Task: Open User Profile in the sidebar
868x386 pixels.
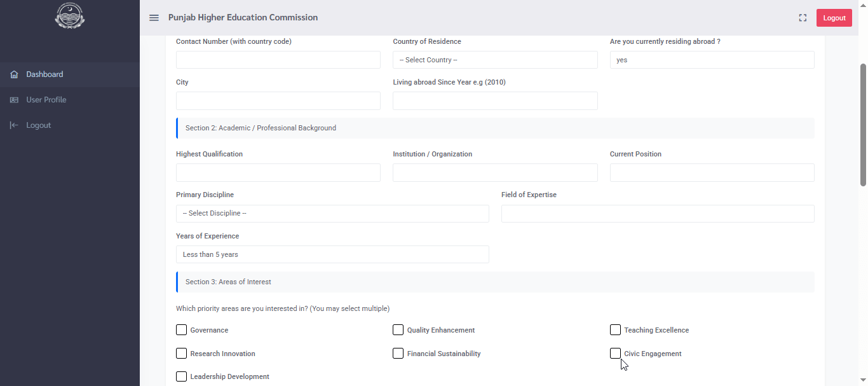Action: click(x=70, y=100)
